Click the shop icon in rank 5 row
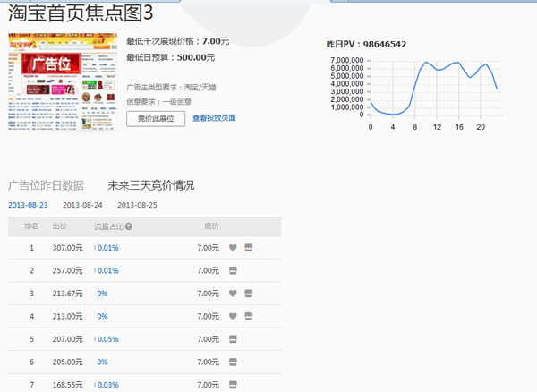This screenshot has width=537, height=392. pos(233,339)
